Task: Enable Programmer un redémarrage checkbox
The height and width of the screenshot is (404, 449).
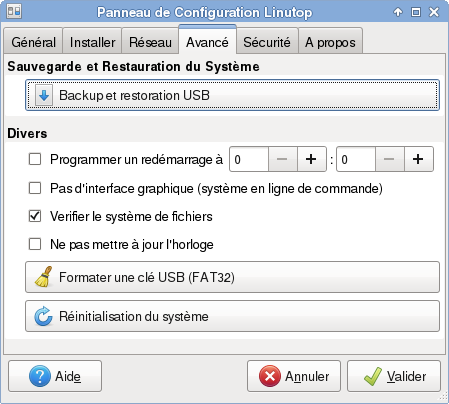Action: [35, 159]
